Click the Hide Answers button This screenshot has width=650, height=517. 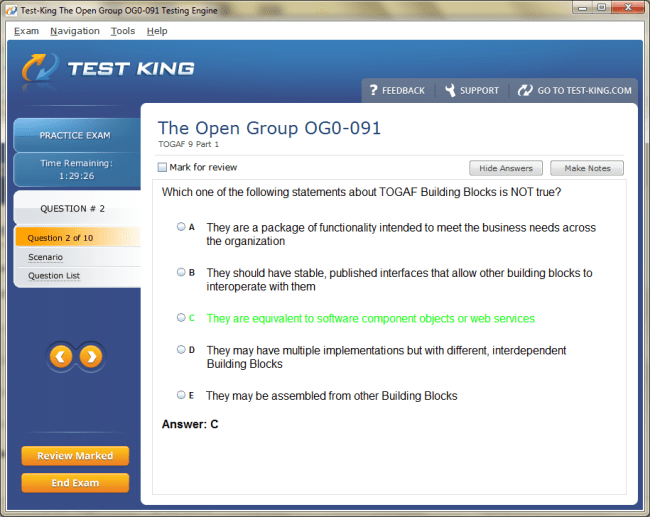point(506,168)
